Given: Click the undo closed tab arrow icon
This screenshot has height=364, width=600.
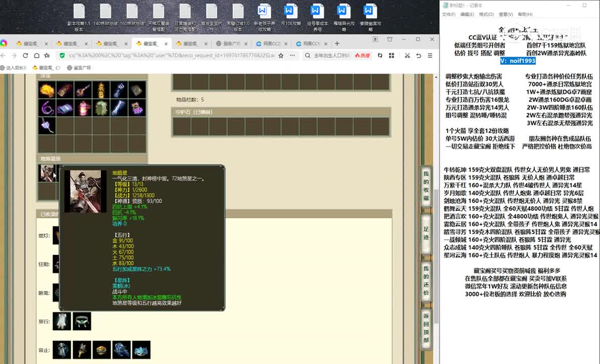Looking at the screenshot, I should point(418,56).
